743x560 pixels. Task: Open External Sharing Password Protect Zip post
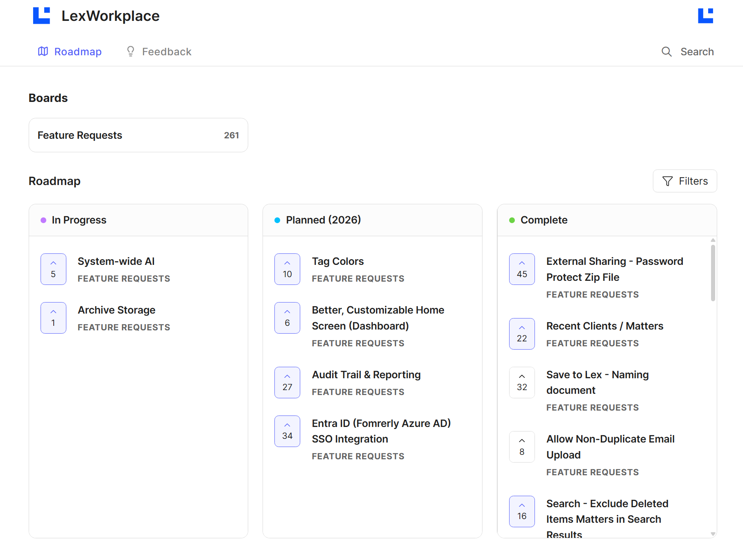coord(615,269)
